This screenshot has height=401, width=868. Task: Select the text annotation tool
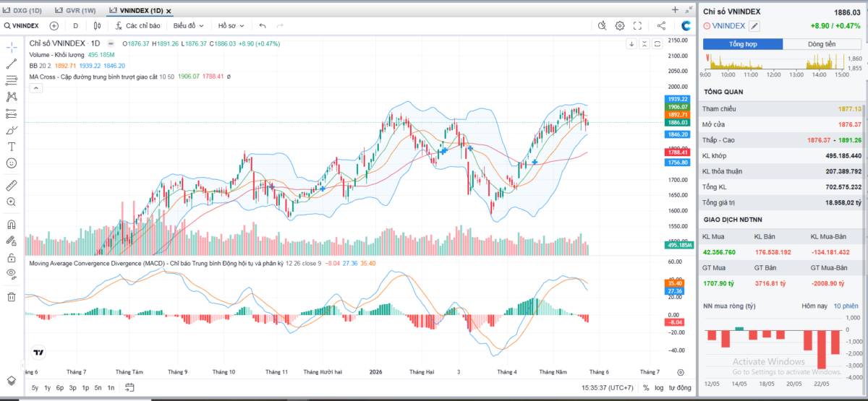tap(12, 147)
